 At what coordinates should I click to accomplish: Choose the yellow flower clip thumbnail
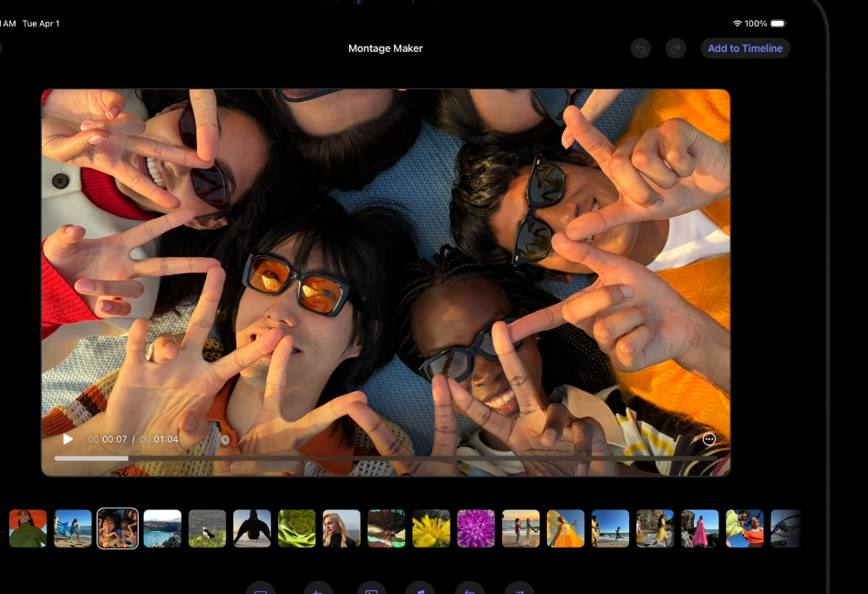click(x=431, y=528)
